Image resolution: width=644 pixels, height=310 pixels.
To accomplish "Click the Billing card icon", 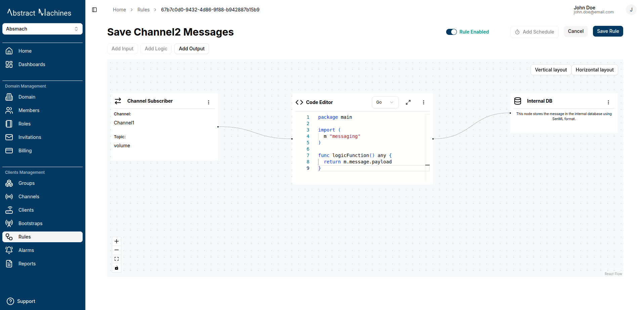I will (9, 151).
